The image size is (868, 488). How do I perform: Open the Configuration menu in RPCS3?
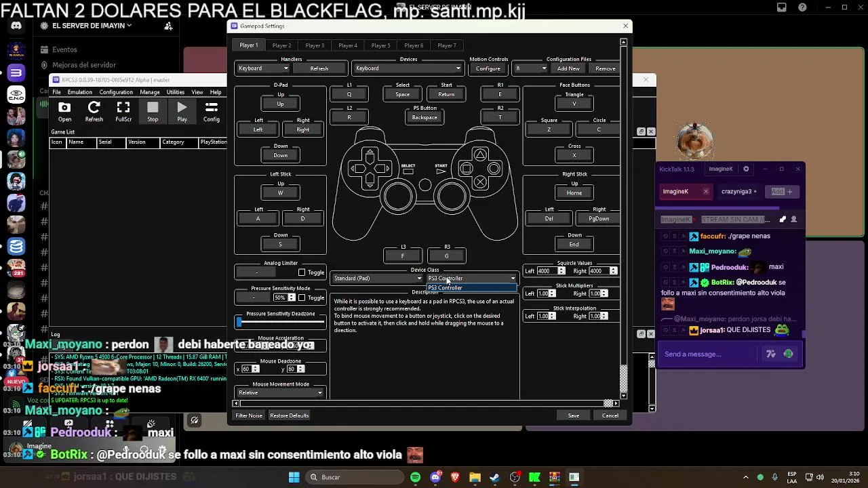(116, 92)
